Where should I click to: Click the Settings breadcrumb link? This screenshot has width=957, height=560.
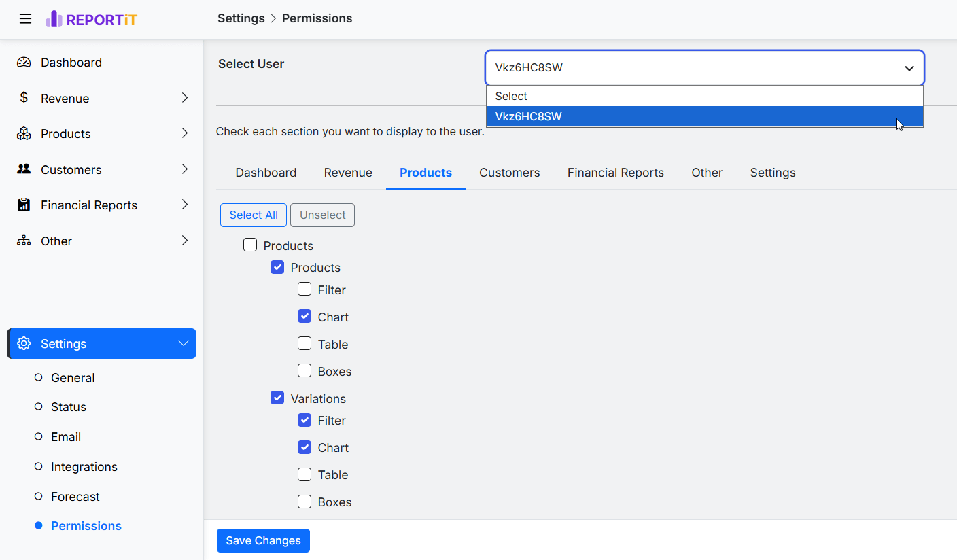pyautogui.click(x=241, y=18)
